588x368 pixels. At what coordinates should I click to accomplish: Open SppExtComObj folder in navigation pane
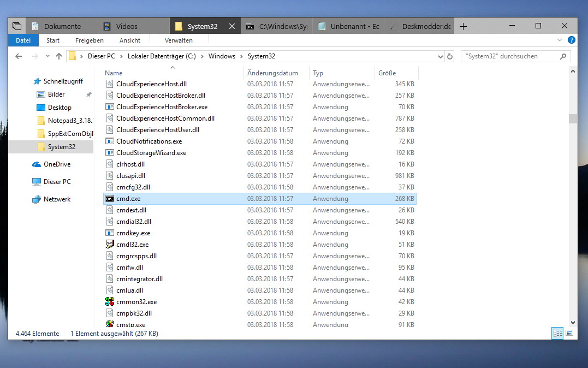70,134
